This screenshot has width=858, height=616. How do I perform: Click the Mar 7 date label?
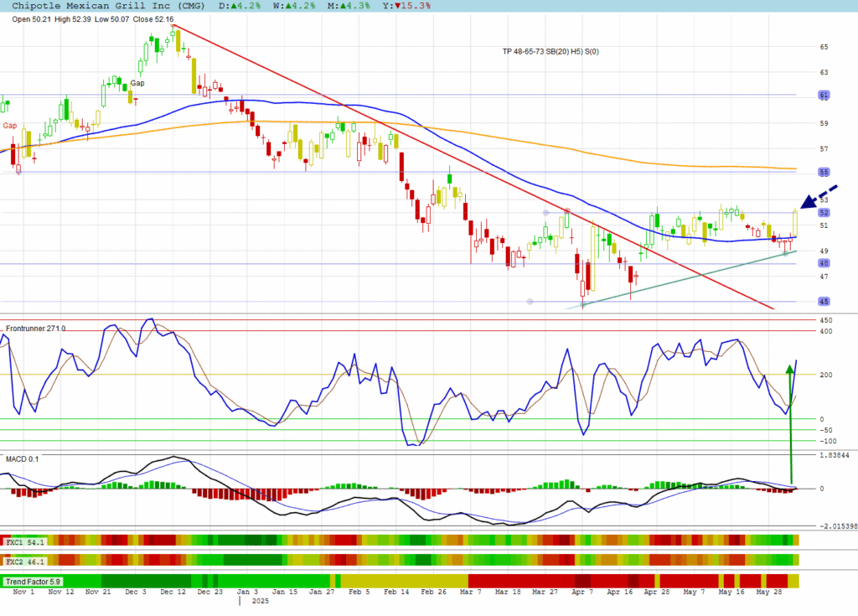tap(471, 592)
